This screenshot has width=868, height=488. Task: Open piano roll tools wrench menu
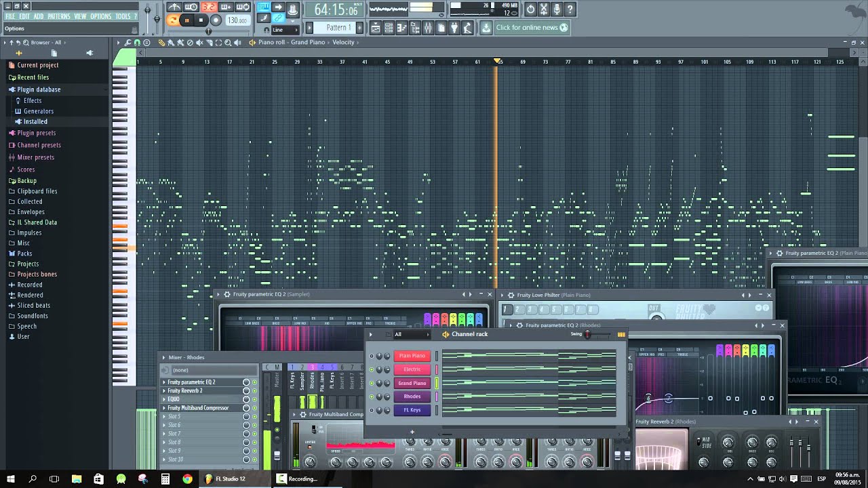coord(127,43)
